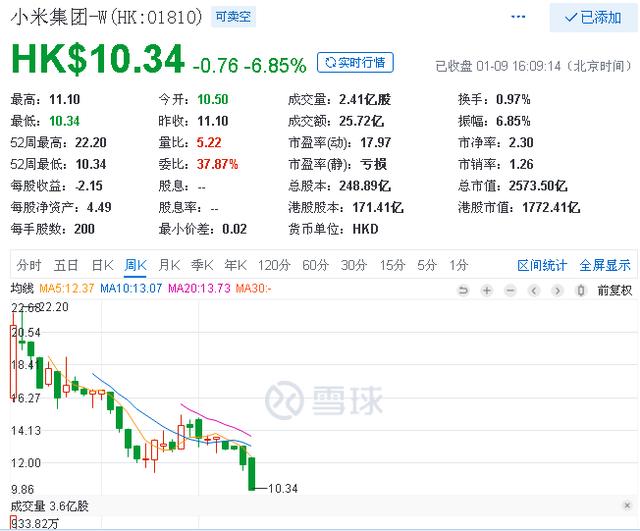Switch to the 分时 chart tab
640x531 pixels.
pos(29,265)
